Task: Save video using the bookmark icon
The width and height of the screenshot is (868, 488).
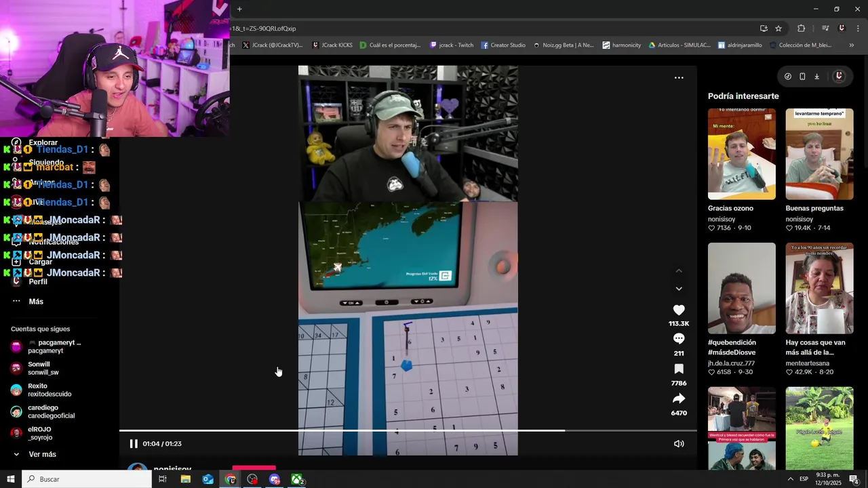Action: [x=679, y=369]
